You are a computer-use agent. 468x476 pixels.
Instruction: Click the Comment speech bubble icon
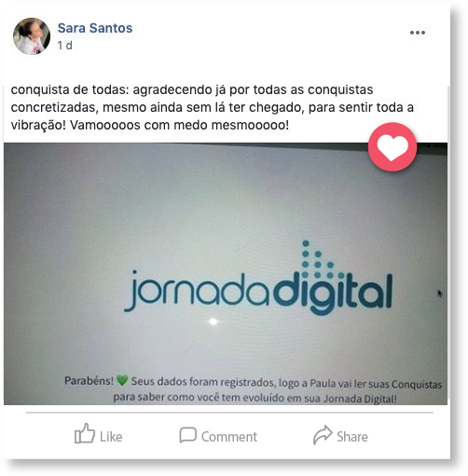(x=187, y=435)
